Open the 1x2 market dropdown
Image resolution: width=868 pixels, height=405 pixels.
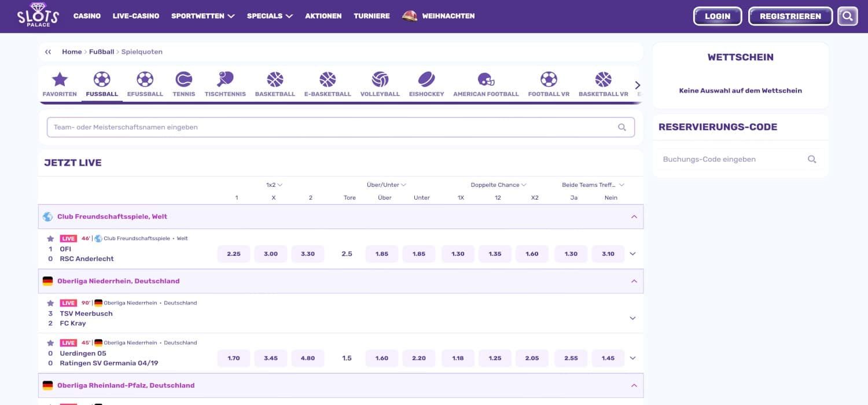coord(274,185)
